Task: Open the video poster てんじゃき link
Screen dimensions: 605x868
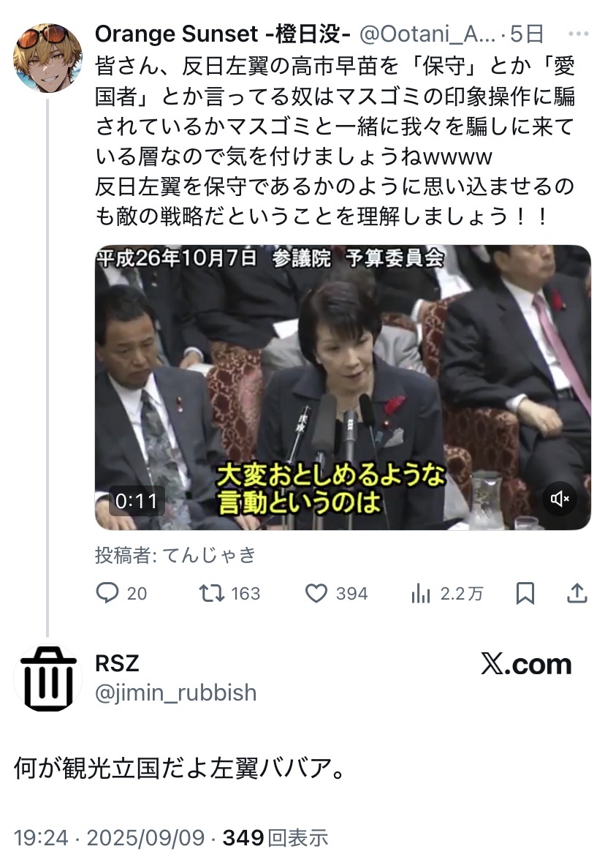Action: pyautogui.click(x=210, y=555)
